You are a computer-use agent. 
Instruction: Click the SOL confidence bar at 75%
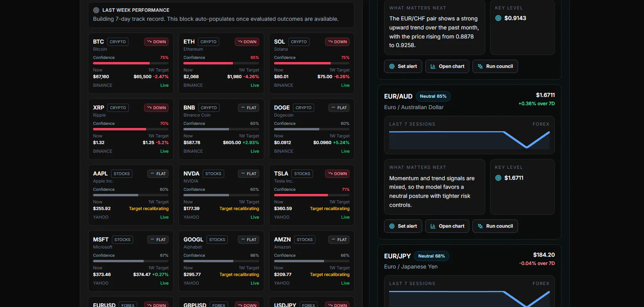pos(312,63)
